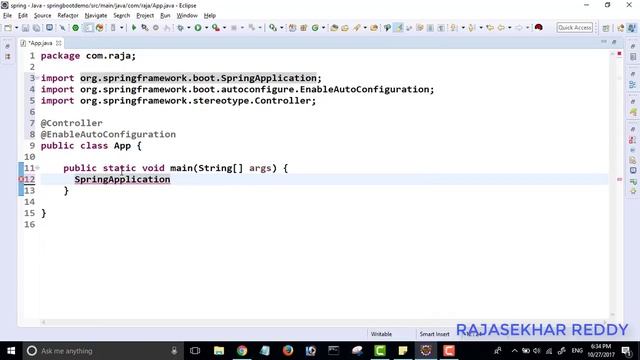Viewport: 640px width, 360px height.
Task: Open the Source menu
Action: [x=42, y=16]
